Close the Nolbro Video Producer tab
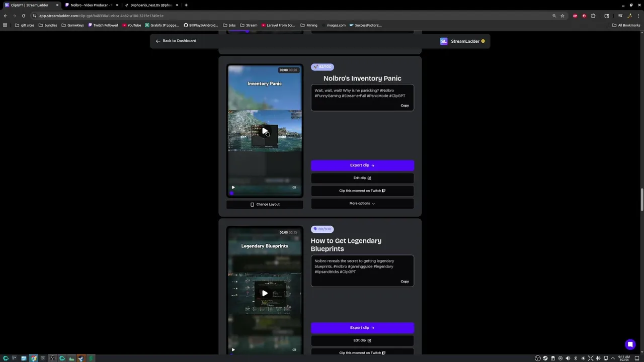 [117, 5]
